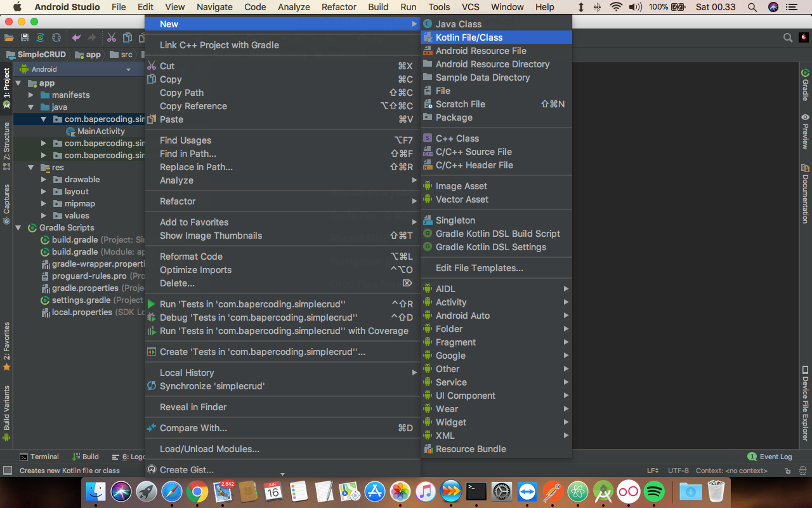Select settings.gradle file in tree
812x508 pixels.
tap(93, 300)
